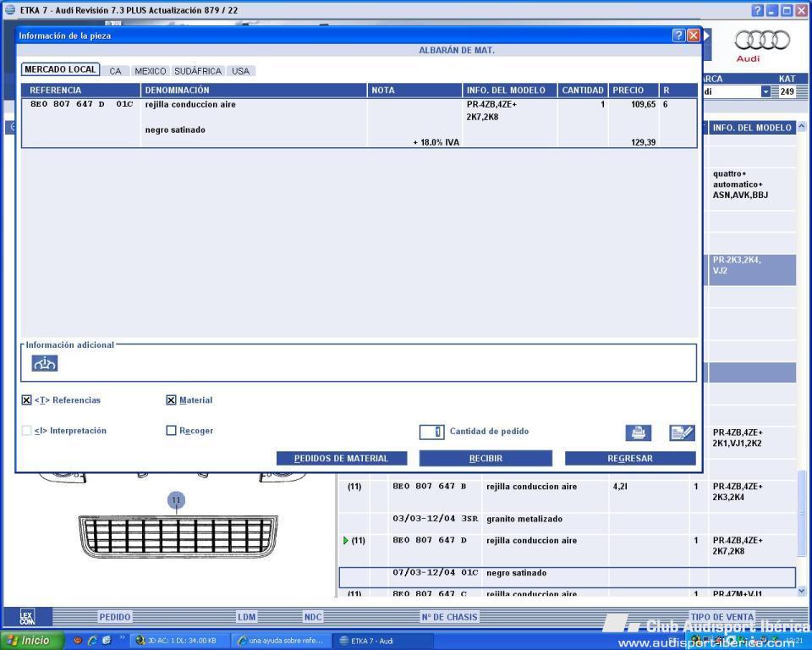Switch to the MEXICO market tab
The image size is (812, 650).
151,71
